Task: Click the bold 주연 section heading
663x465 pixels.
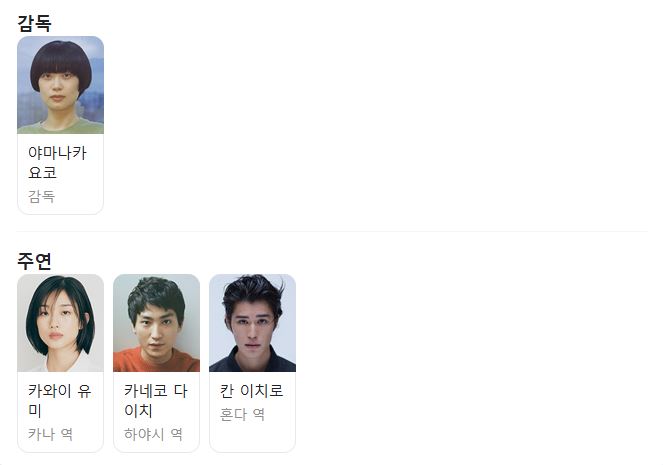Action: (x=34, y=261)
